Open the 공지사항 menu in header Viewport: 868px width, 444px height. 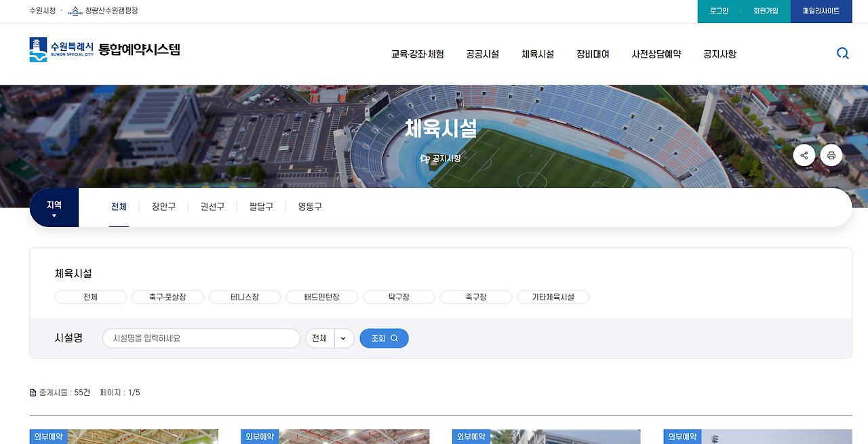pyautogui.click(x=719, y=54)
